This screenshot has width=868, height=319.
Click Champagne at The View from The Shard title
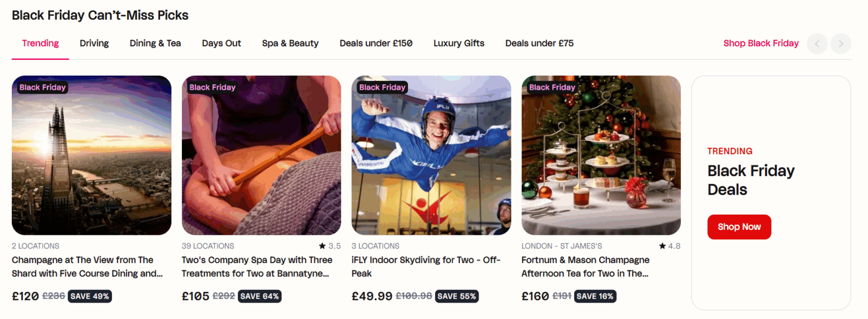coord(87,266)
